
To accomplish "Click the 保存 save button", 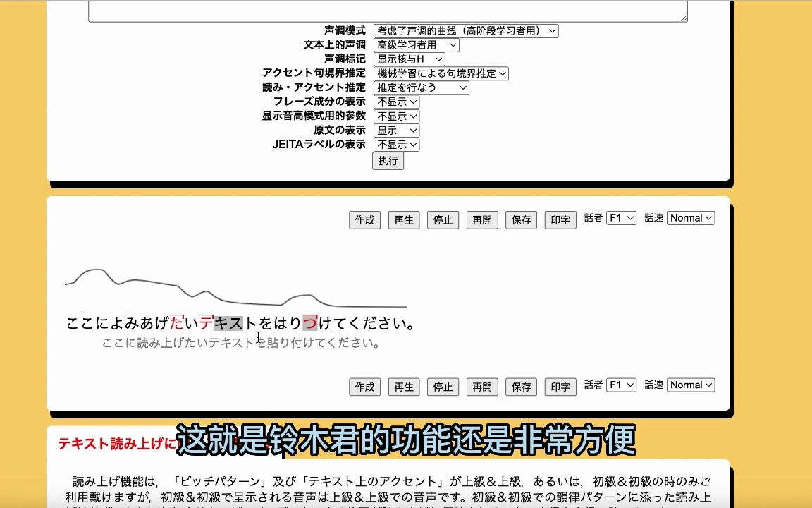I will point(520,219).
